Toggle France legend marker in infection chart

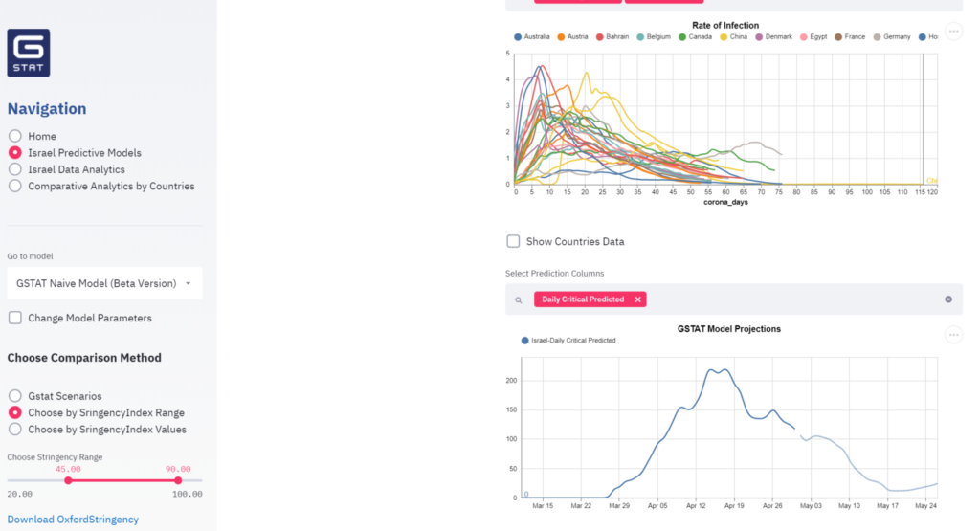tap(838, 37)
